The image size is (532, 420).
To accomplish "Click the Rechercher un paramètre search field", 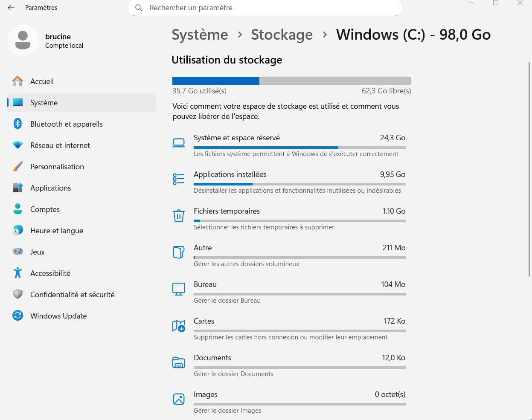I will (x=265, y=8).
